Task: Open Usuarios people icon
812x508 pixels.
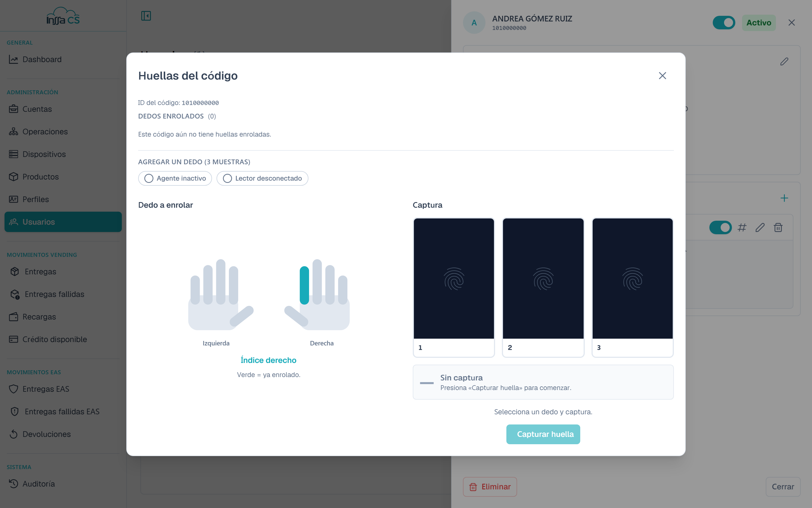Action: [x=14, y=222]
